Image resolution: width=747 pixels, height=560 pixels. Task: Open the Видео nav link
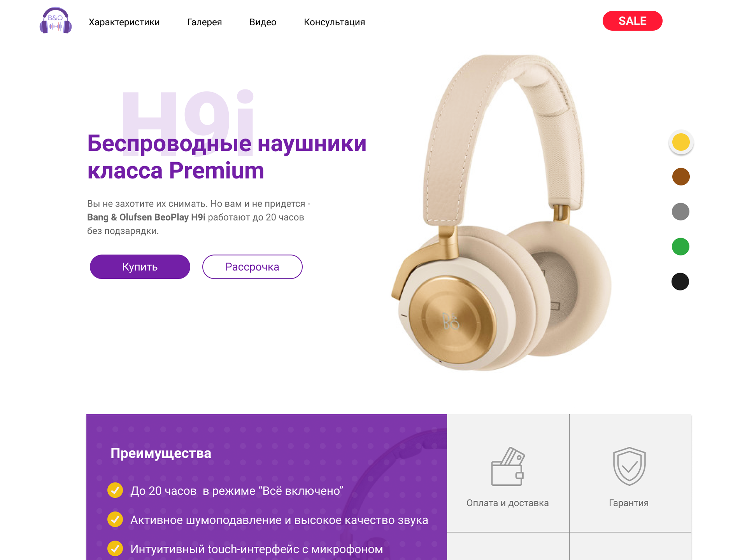(x=263, y=22)
